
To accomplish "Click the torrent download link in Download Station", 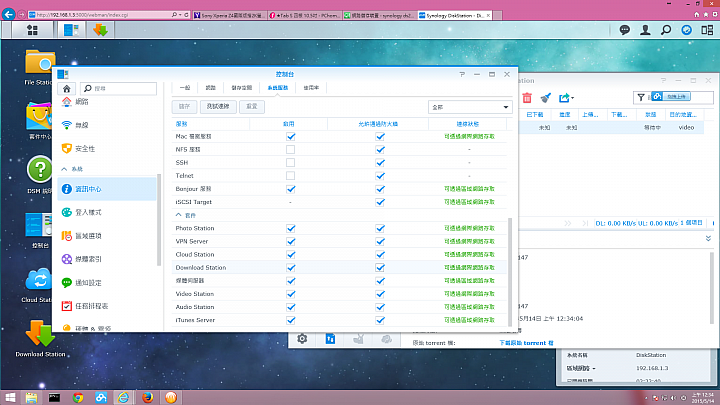I will coord(526,343).
